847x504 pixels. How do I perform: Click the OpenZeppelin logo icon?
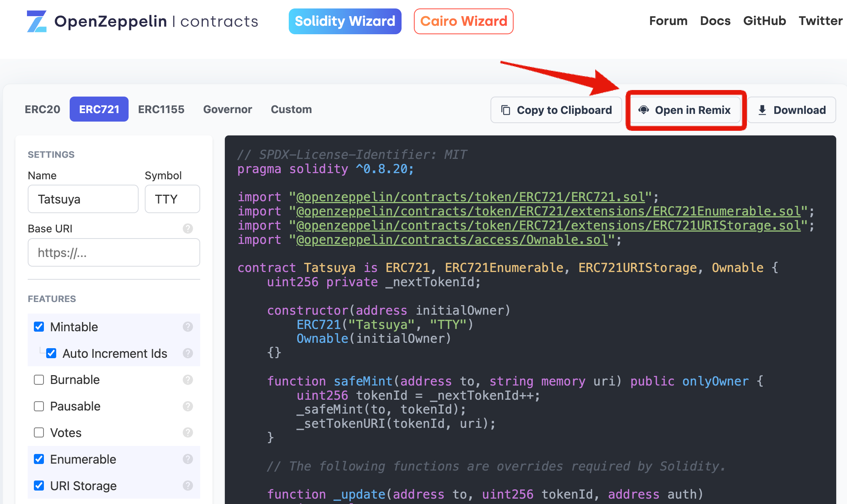click(x=37, y=21)
